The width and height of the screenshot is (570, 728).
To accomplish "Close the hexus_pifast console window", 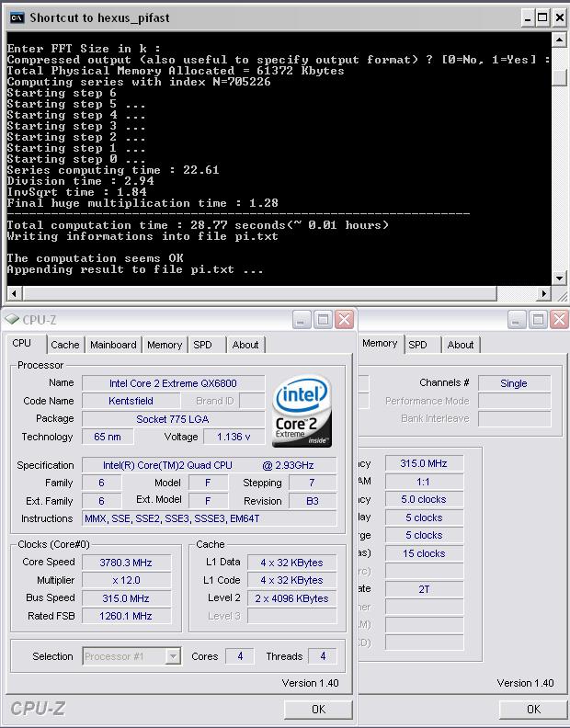I will pyautogui.click(x=559, y=18).
